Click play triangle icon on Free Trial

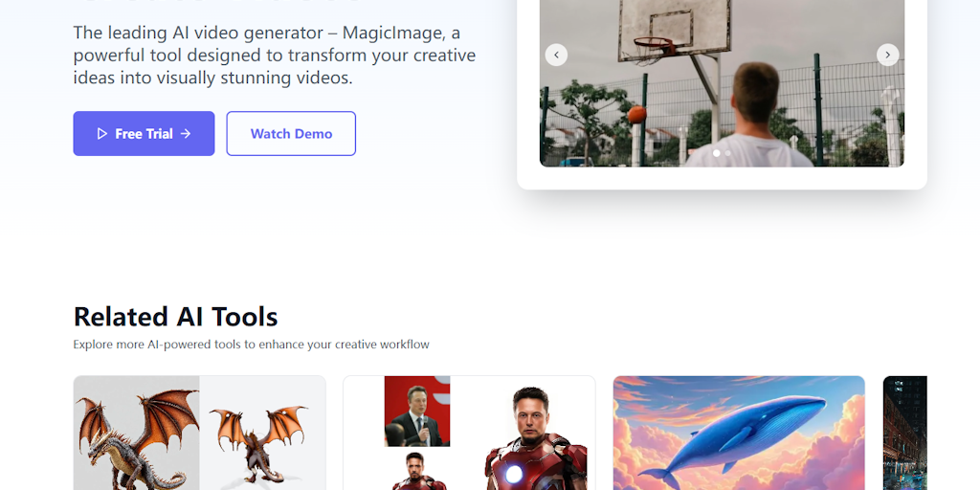tap(102, 134)
